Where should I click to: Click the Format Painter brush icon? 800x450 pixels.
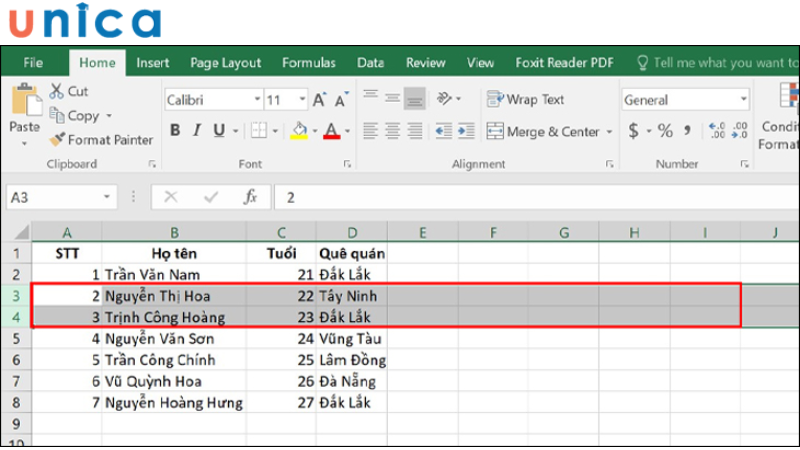tap(57, 140)
